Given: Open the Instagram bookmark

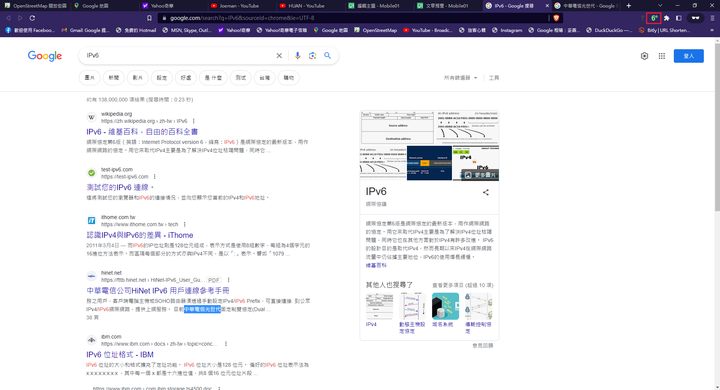Looking at the screenshot, I should point(507,30).
